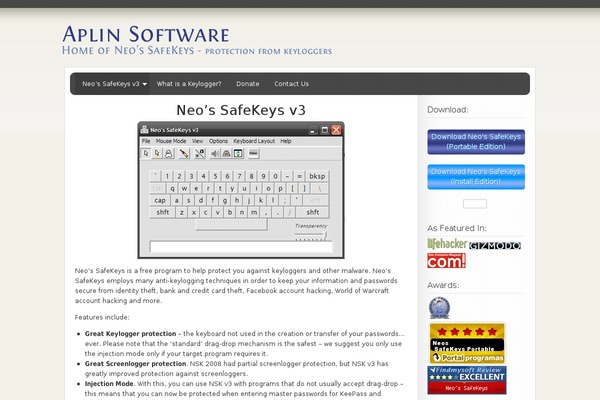Screen dimensions: 600x400
Task: Click the 0 key on virtual keyboard
Action: point(276,176)
